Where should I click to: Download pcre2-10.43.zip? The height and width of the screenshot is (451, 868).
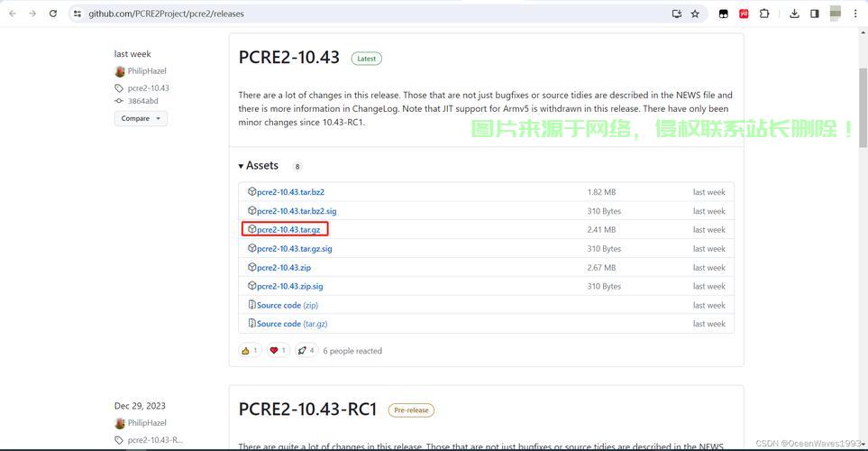click(284, 268)
